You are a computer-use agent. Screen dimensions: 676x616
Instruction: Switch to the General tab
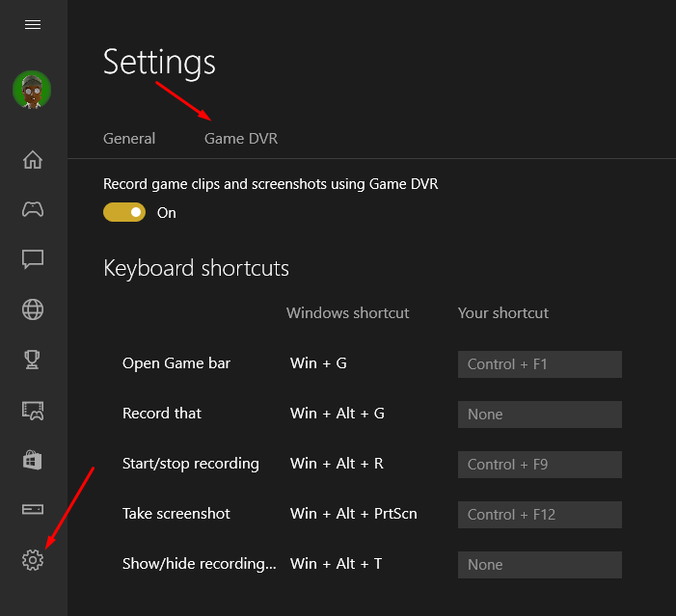coord(129,139)
